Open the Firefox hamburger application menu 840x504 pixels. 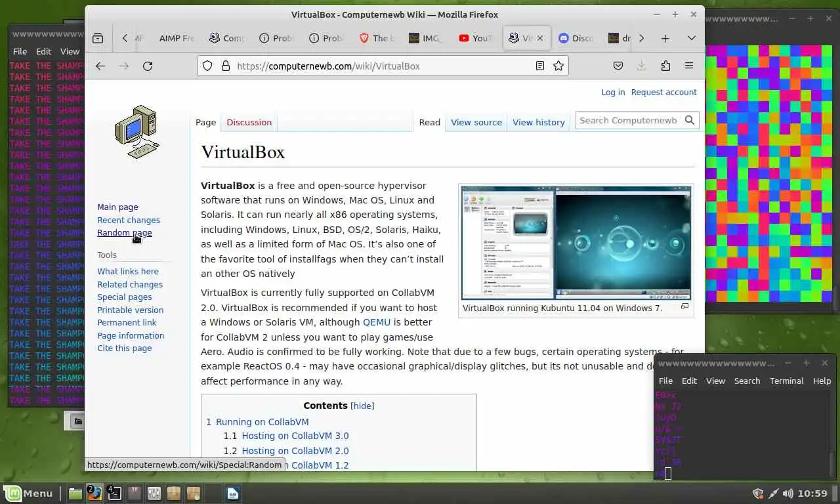pos(689,66)
